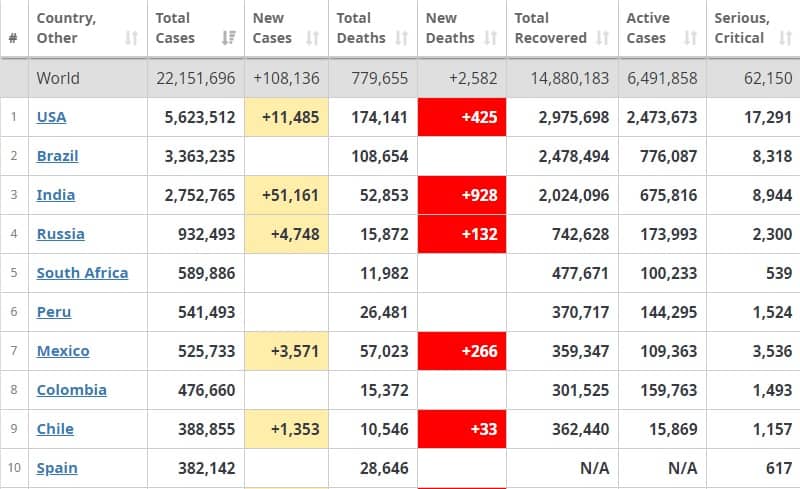The image size is (800, 489).
Task: Click Total Cases sort icon
Action: click(x=229, y=38)
